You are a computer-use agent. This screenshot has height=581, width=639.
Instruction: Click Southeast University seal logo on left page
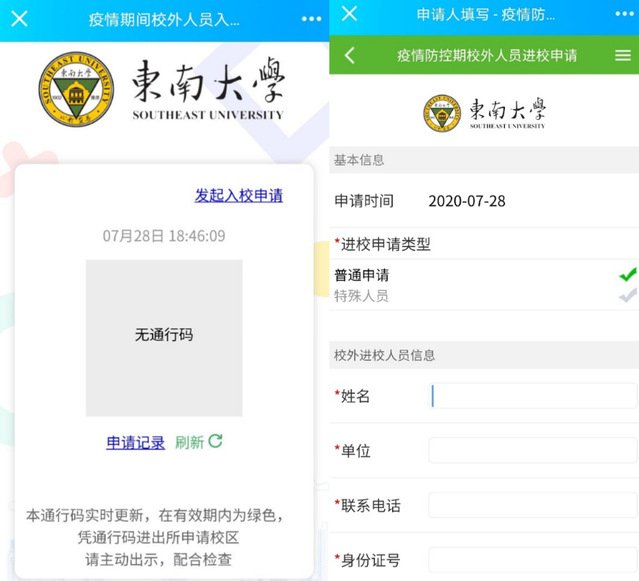[76, 89]
